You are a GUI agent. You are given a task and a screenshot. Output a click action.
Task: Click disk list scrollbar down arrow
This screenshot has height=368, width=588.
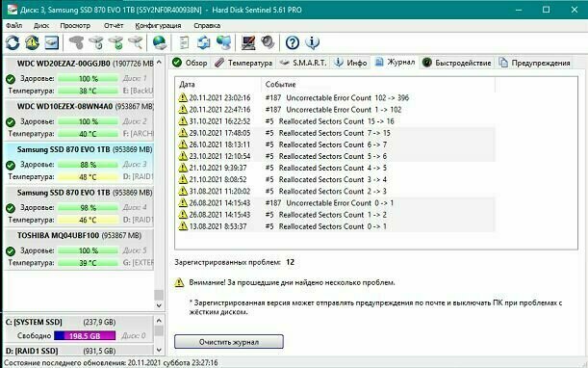click(x=159, y=305)
